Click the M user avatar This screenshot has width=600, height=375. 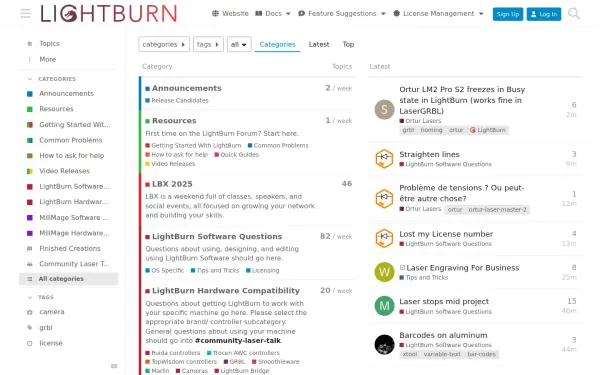coord(384,306)
